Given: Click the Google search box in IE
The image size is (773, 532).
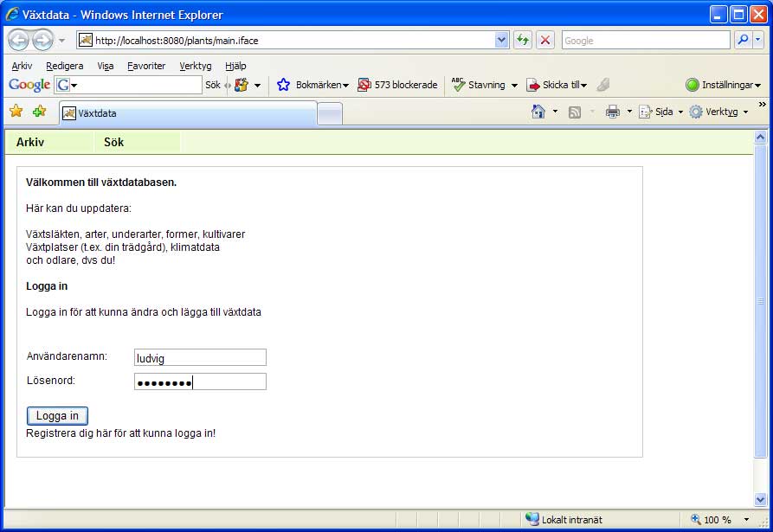Looking at the screenshot, I should click(645, 41).
